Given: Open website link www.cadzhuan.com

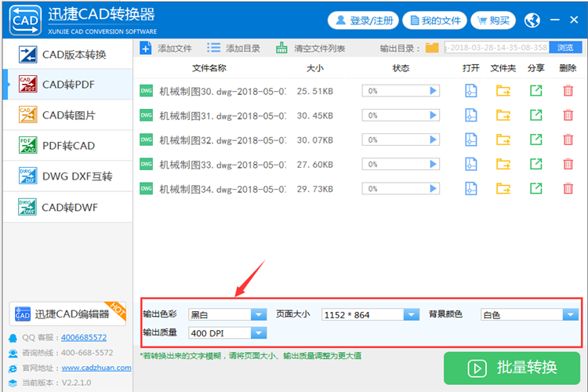Looking at the screenshot, I should [96, 368].
